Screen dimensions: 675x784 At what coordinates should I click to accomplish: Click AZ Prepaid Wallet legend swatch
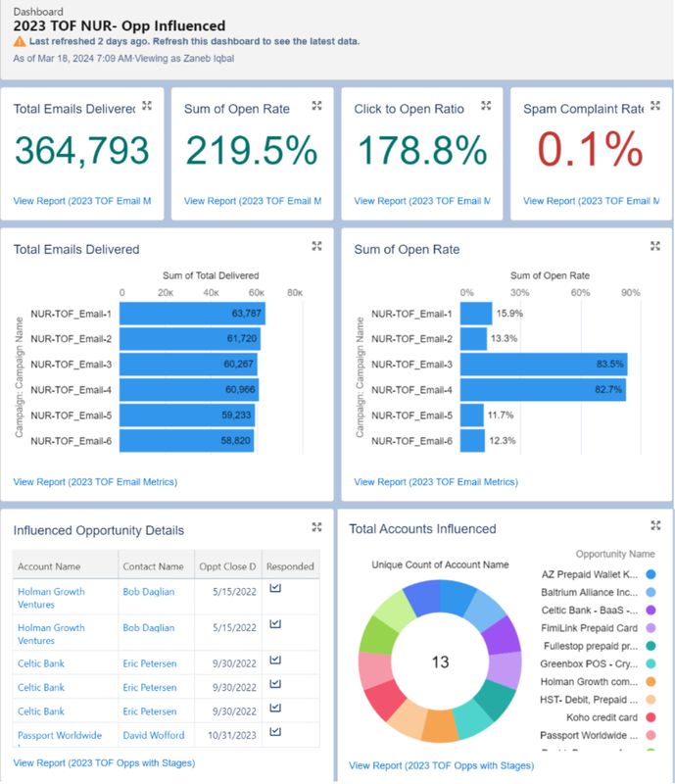tap(651, 574)
